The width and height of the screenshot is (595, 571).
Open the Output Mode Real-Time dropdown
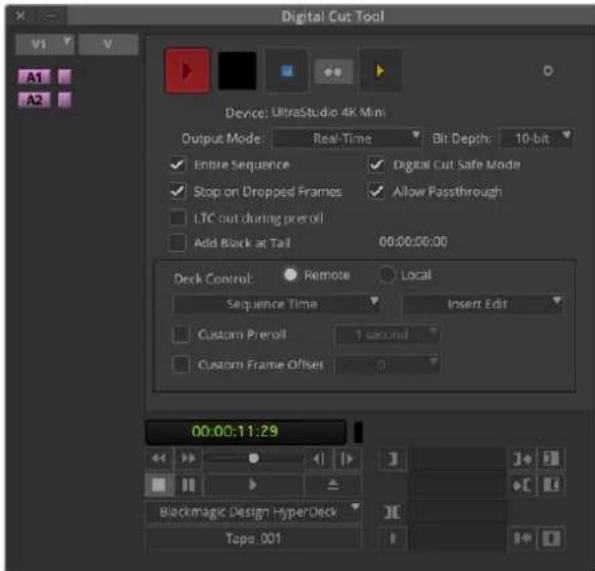[347, 138]
